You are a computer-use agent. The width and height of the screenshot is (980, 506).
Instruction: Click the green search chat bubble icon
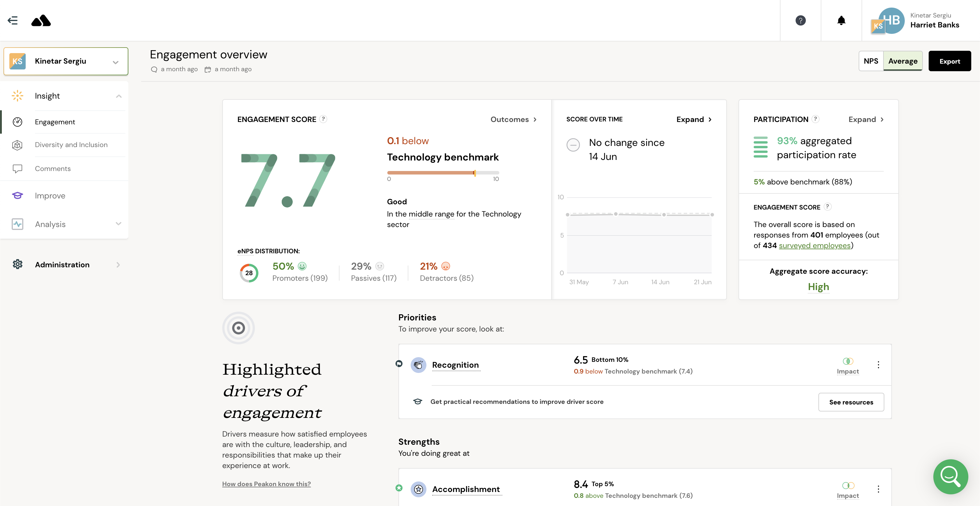coord(950,476)
